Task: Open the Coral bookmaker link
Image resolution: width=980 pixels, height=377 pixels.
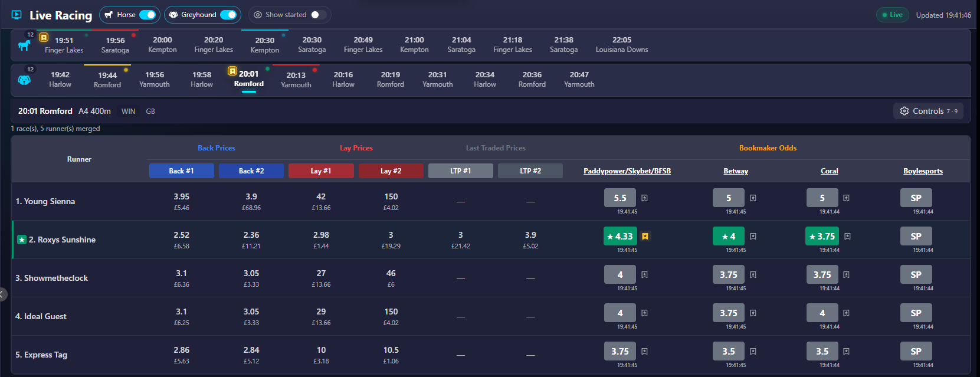Action: click(830, 171)
